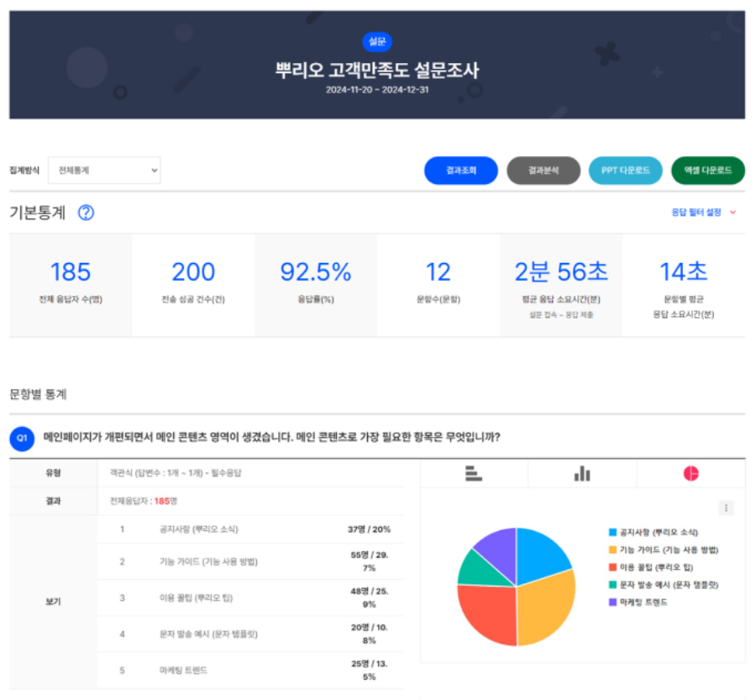Viewport: 756px width, 700px height.
Task: Switch to horizontal bar chart view
Action: pyautogui.click(x=474, y=473)
